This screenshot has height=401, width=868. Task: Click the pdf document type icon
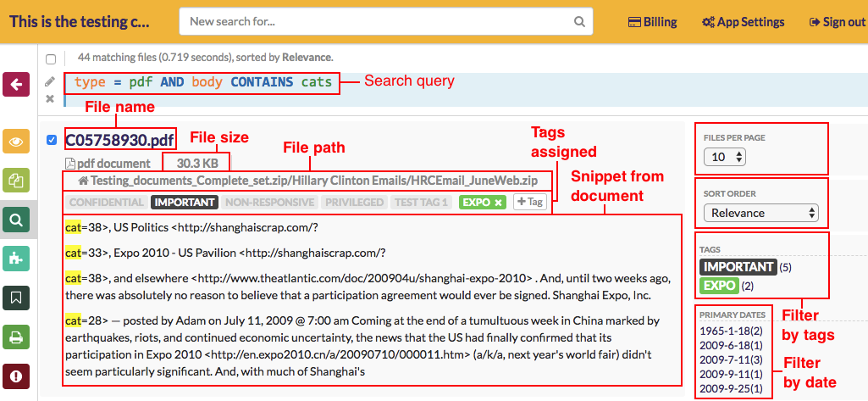pos(70,164)
